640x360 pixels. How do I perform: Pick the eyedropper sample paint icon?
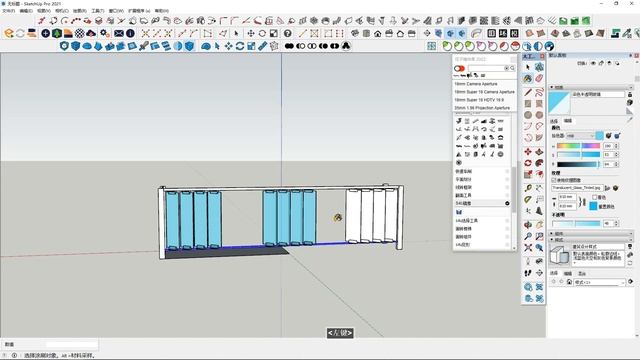pyautogui.click(x=630, y=120)
